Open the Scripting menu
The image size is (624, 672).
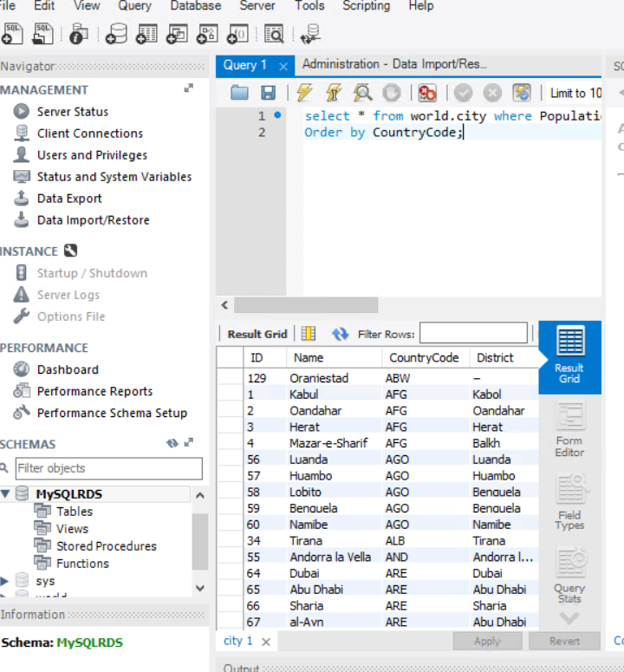pyautogui.click(x=367, y=6)
